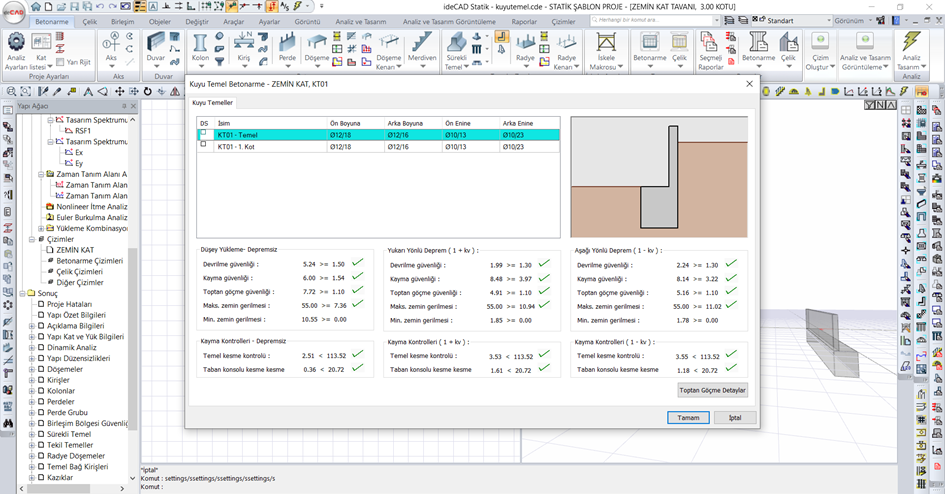
Task: Check the DS box for KT01 - 1. Kot
Action: click(x=203, y=145)
